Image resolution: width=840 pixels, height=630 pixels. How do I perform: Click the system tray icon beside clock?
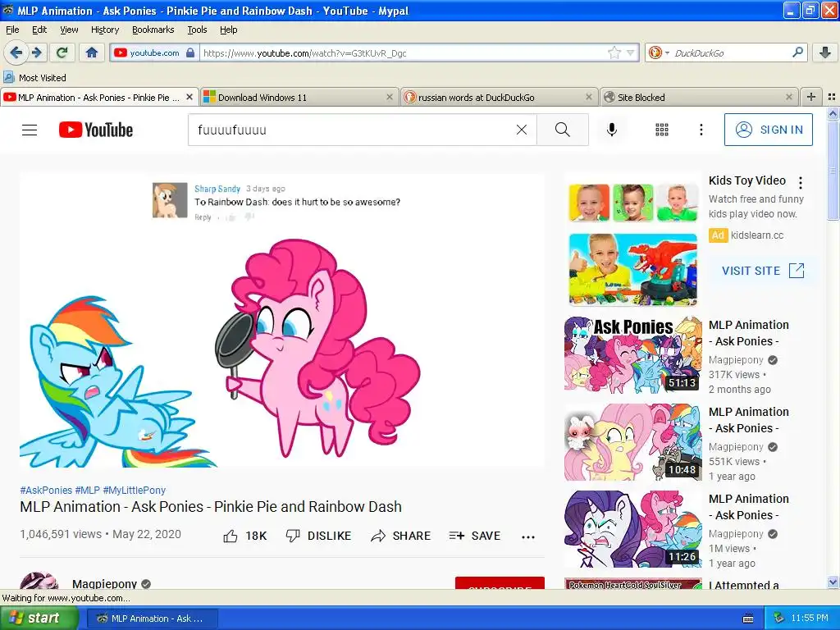point(778,618)
